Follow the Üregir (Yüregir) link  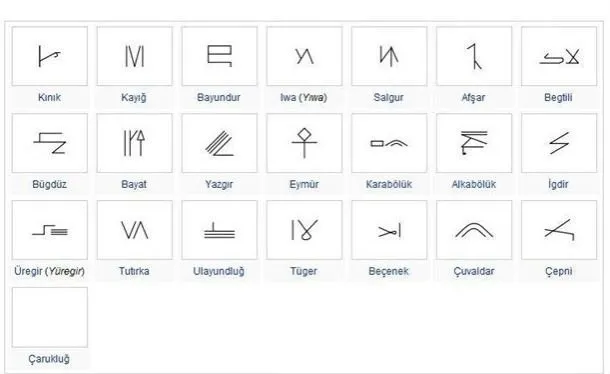[x=49, y=271]
